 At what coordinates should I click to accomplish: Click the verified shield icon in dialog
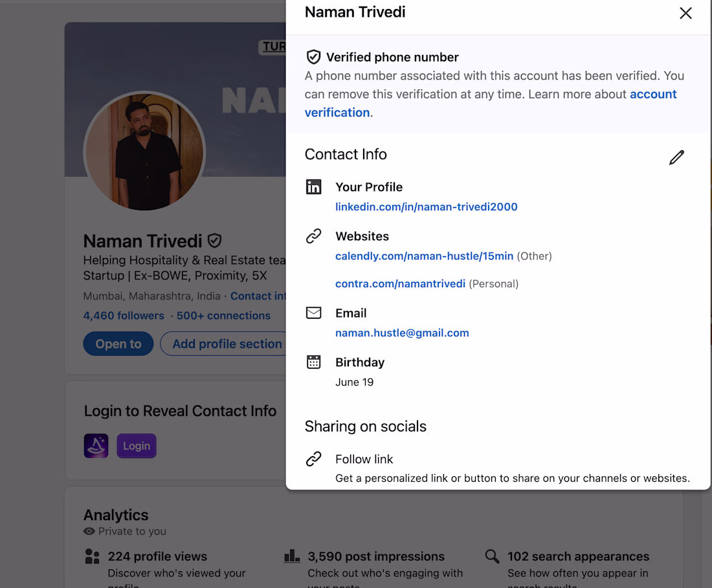(313, 57)
